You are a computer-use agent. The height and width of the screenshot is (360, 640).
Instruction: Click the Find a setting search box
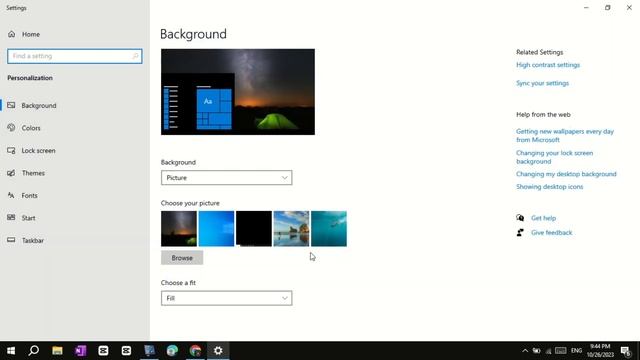[x=75, y=56]
